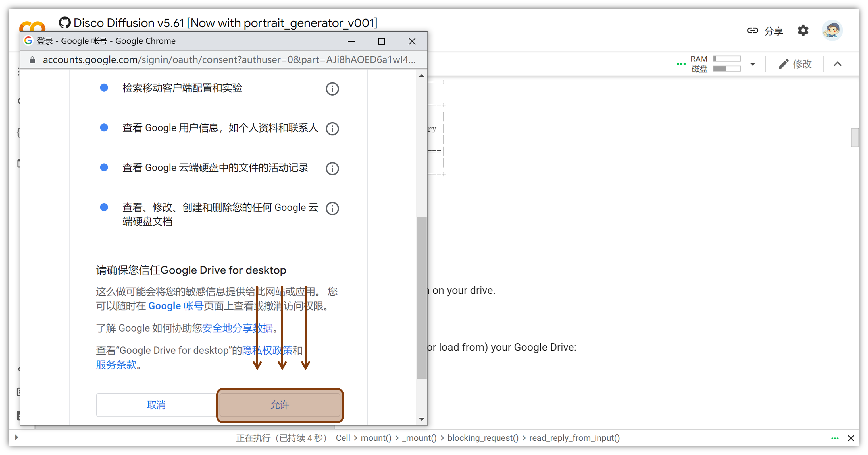Click mount() in the execution breadcrumb
Image resolution: width=868 pixels, height=455 pixels.
tap(376, 438)
